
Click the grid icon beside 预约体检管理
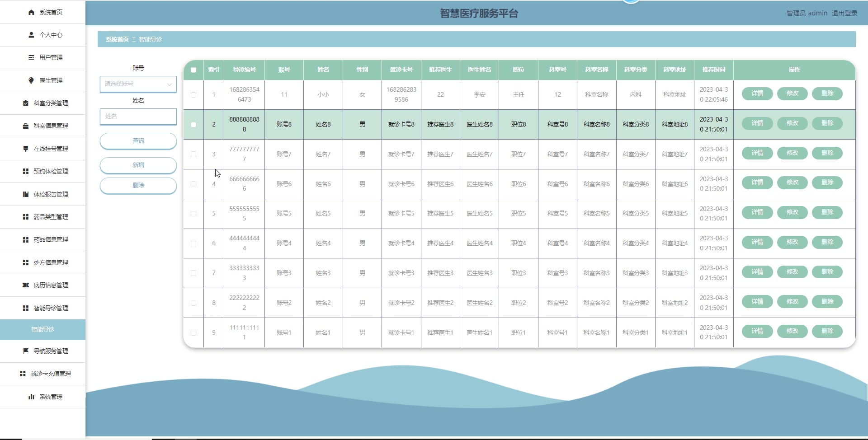[26, 171]
